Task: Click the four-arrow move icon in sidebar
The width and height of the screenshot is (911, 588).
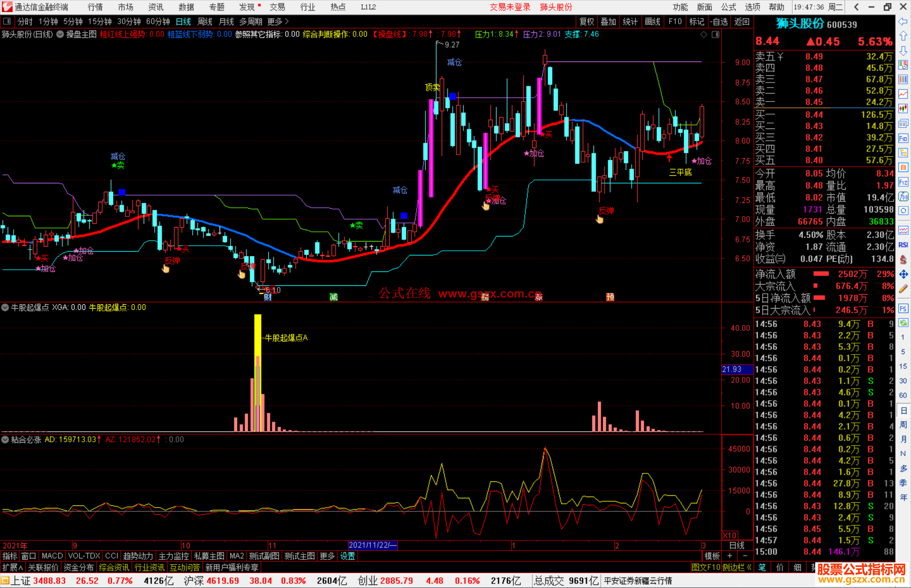Action: tap(903, 274)
